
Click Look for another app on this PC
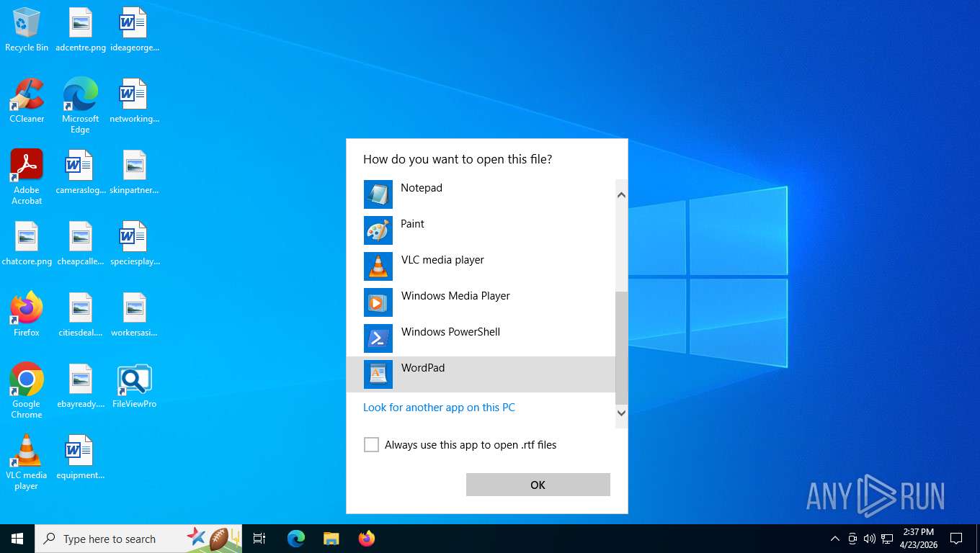pyautogui.click(x=439, y=408)
